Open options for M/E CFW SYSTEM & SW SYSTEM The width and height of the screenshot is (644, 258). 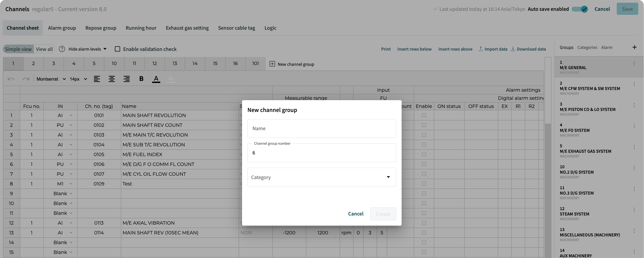coord(634,84)
